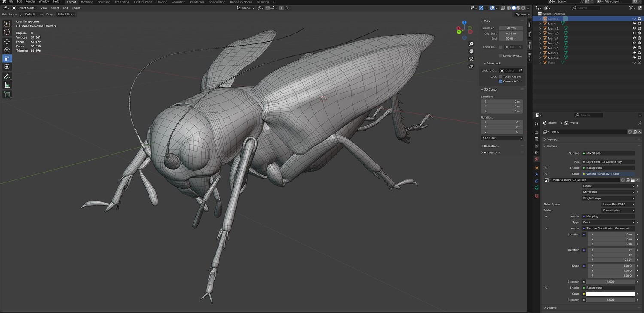Image resolution: width=644 pixels, height=313 pixels.
Task: Expand the Preview panel in World properties
Action: click(x=552, y=140)
